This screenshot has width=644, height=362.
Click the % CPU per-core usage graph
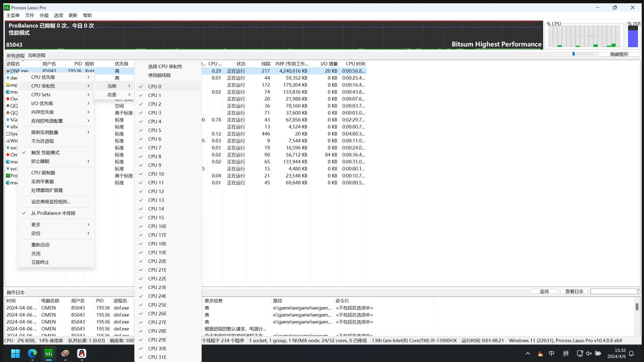coord(584,36)
